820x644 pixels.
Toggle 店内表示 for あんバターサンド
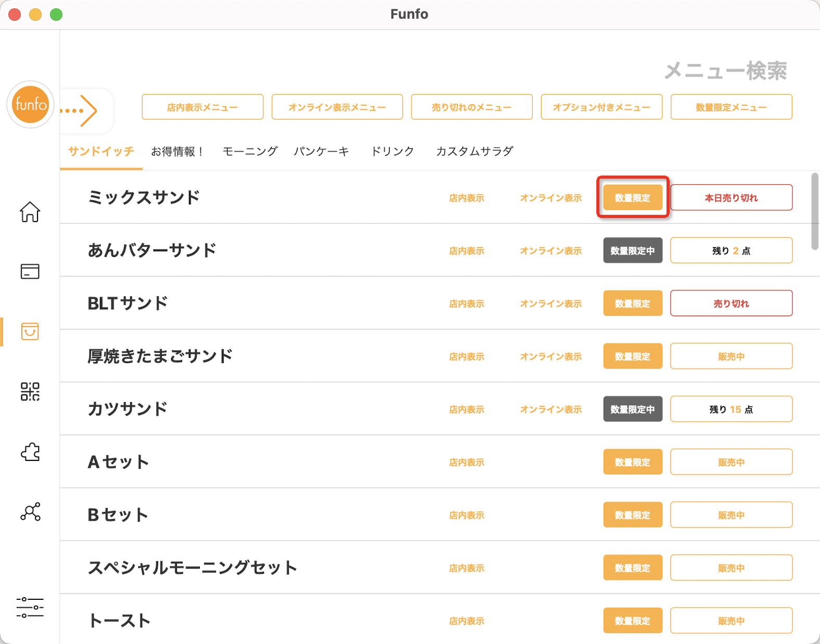[467, 251]
